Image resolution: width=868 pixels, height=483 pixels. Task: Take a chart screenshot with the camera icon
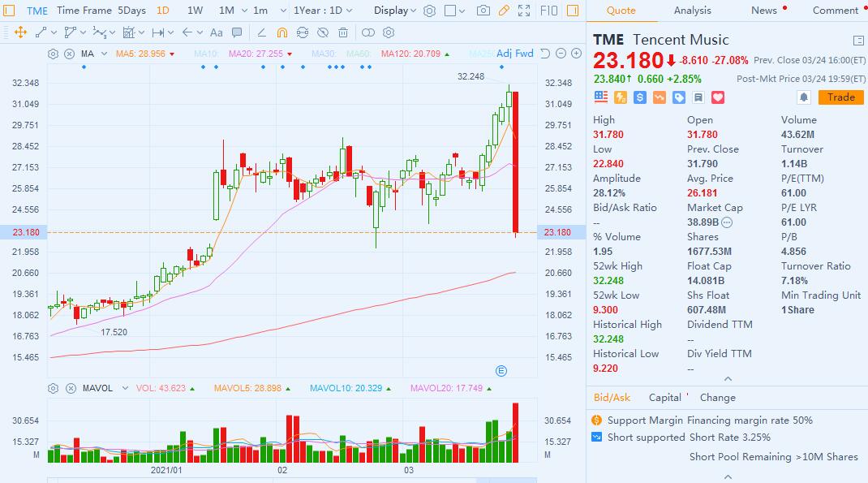(483, 11)
